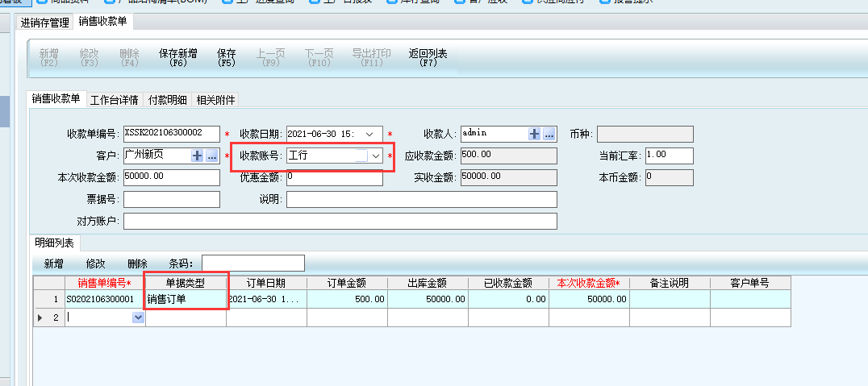Click the 本次收款金额 input field
The height and width of the screenshot is (386, 868).
click(x=171, y=177)
